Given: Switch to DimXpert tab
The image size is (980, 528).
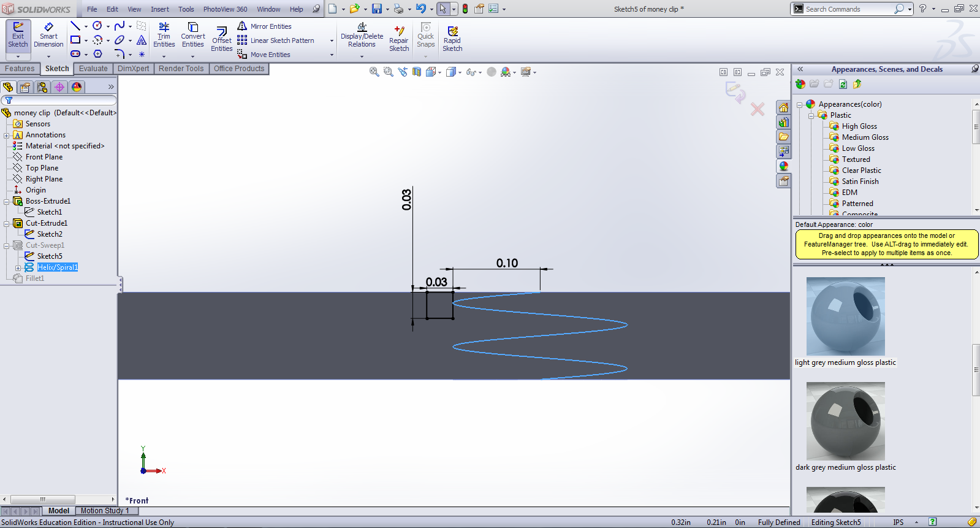Looking at the screenshot, I should pyautogui.click(x=133, y=69).
